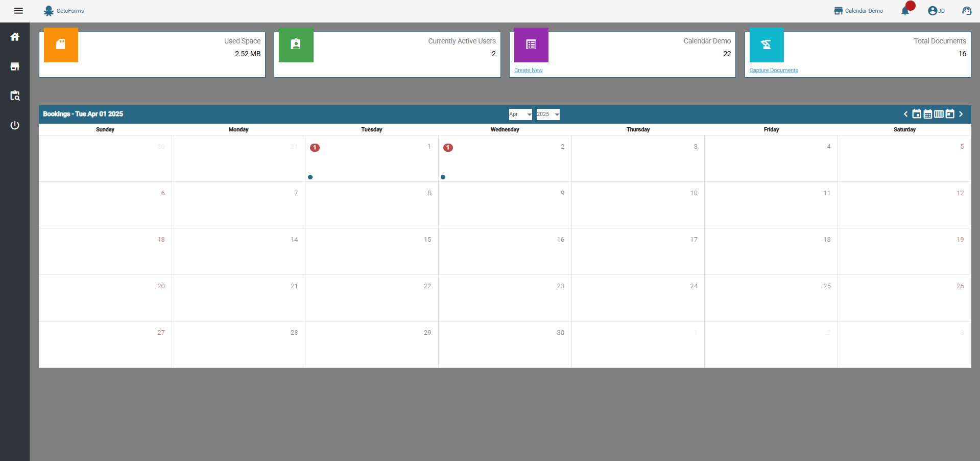Switch to month calendar view

pos(928,114)
